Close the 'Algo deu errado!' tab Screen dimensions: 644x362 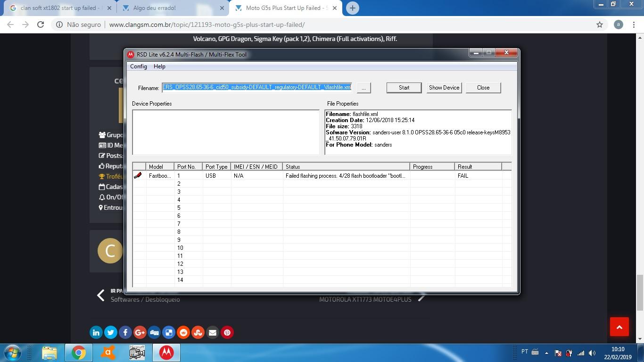coord(222,8)
